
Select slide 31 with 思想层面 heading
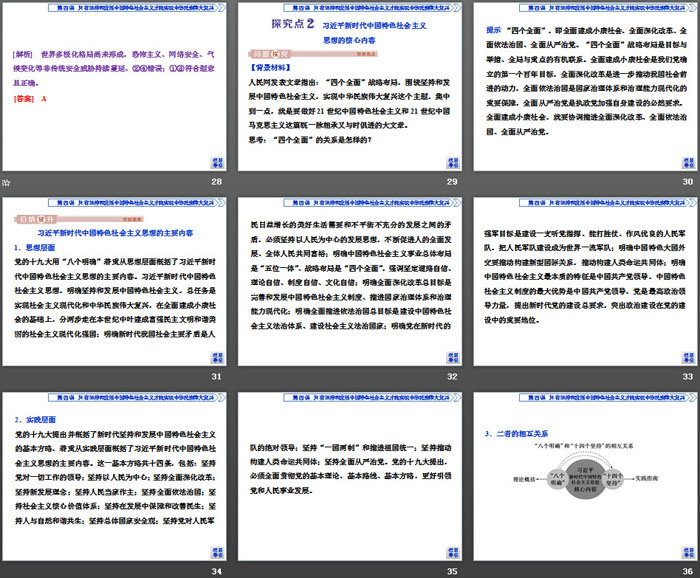114,284
